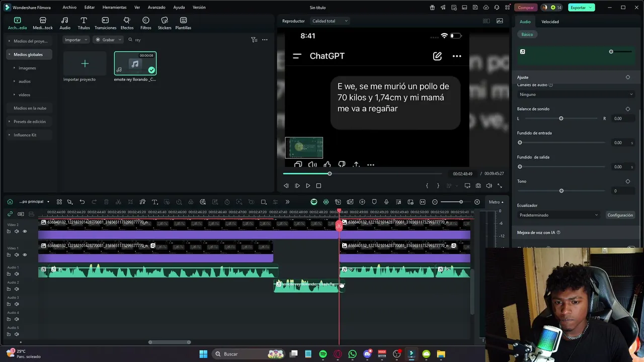Viewport: 644px width, 362px height.
Task: Open the Metro audio meter dropdown
Action: [x=496, y=202]
